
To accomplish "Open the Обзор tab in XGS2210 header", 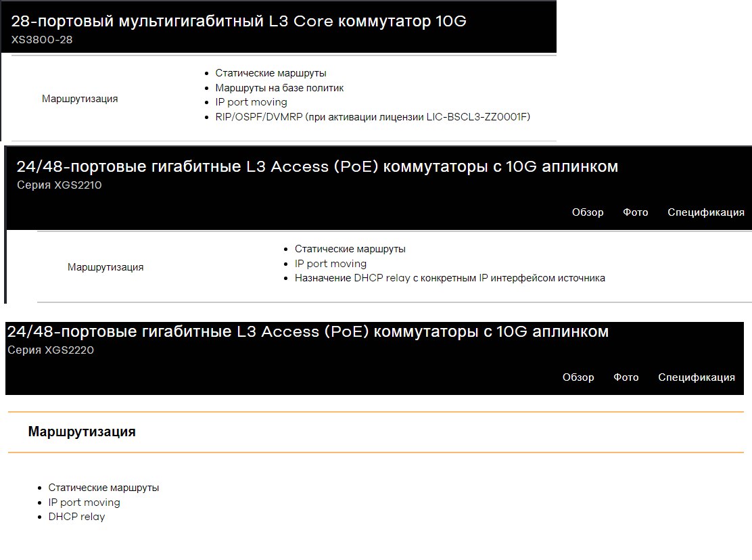I will (587, 212).
